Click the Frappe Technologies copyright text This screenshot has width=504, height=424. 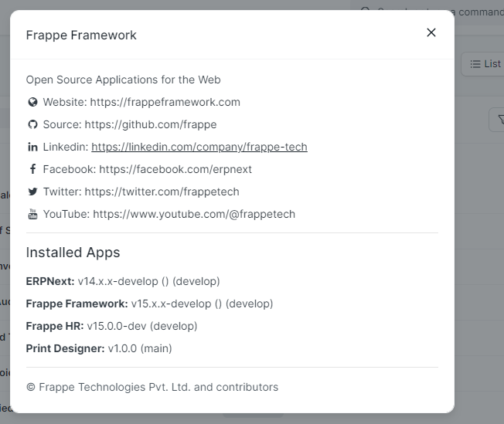[x=152, y=387]
